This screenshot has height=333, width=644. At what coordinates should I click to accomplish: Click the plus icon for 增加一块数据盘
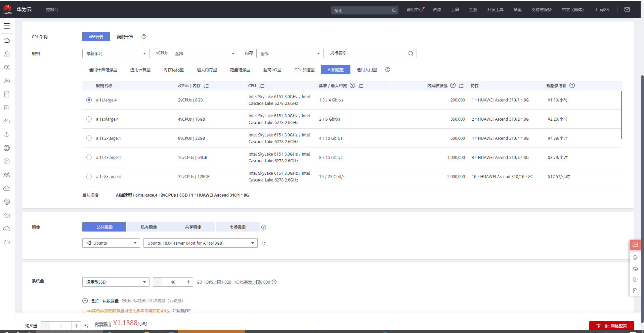coord(85,301)
